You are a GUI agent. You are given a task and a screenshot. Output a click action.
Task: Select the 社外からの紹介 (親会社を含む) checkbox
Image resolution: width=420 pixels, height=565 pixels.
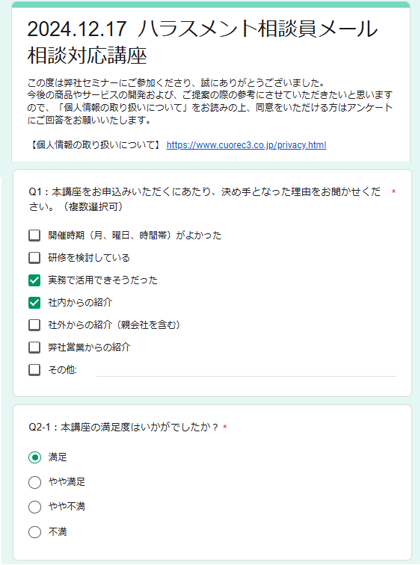(x=35, y=325)
